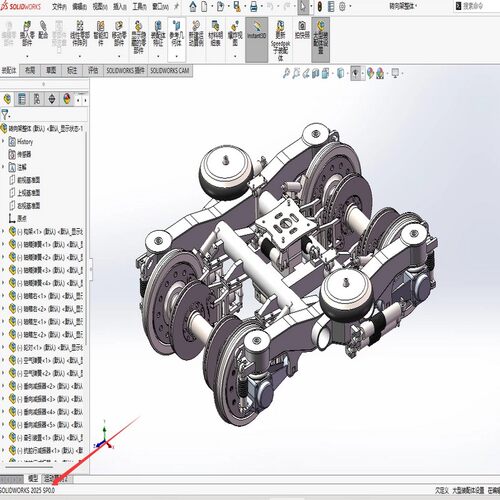
Task: Expand the 轮对<1> component node
Action: pyautogui.click(x=3, y=347)
